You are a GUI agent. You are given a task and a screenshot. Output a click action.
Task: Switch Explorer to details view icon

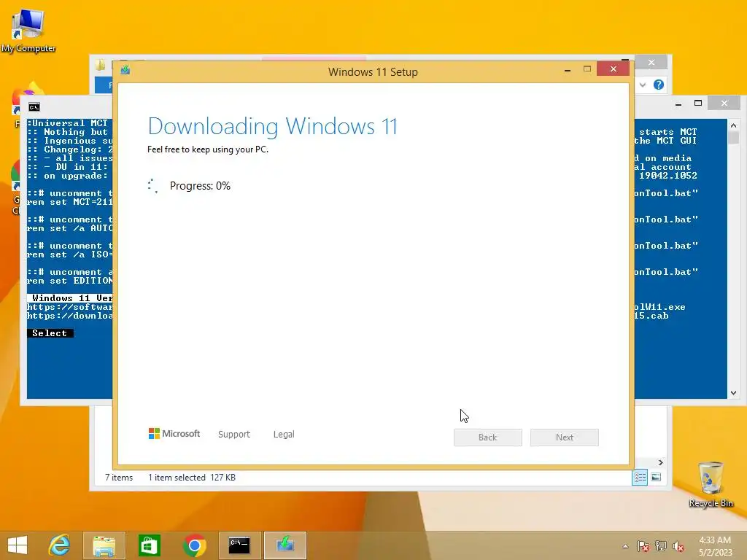pyautogui.click(x=640, y=477)
